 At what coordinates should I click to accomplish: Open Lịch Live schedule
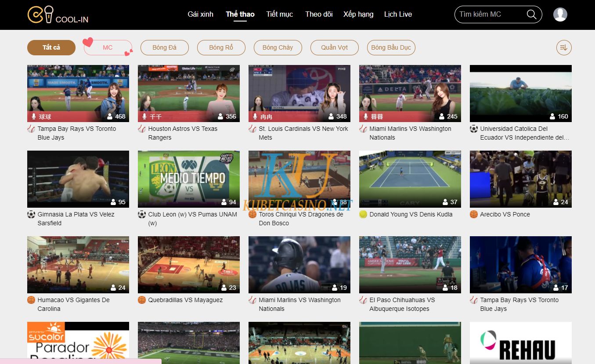coord(398,14)
